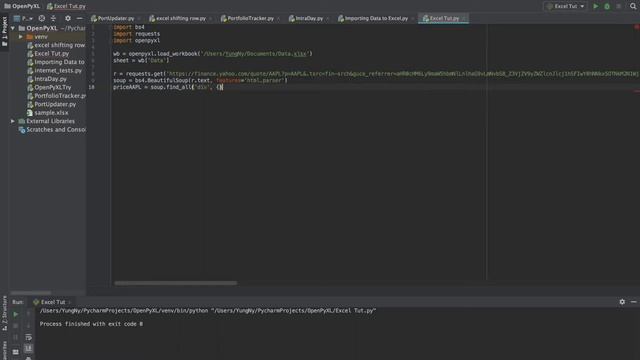Viewport: 640px width, 360px height.
Task: Open Search Everywhere with the magnifier icon
Action: (x=633, y=6)
